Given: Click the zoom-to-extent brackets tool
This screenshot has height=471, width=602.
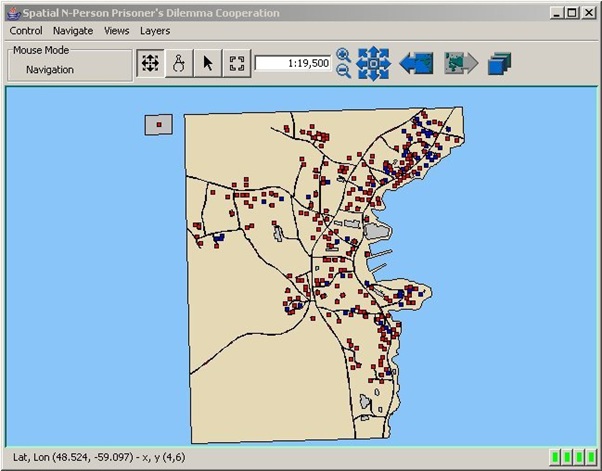Looking at the screenshot, I should tap(237, 63).
